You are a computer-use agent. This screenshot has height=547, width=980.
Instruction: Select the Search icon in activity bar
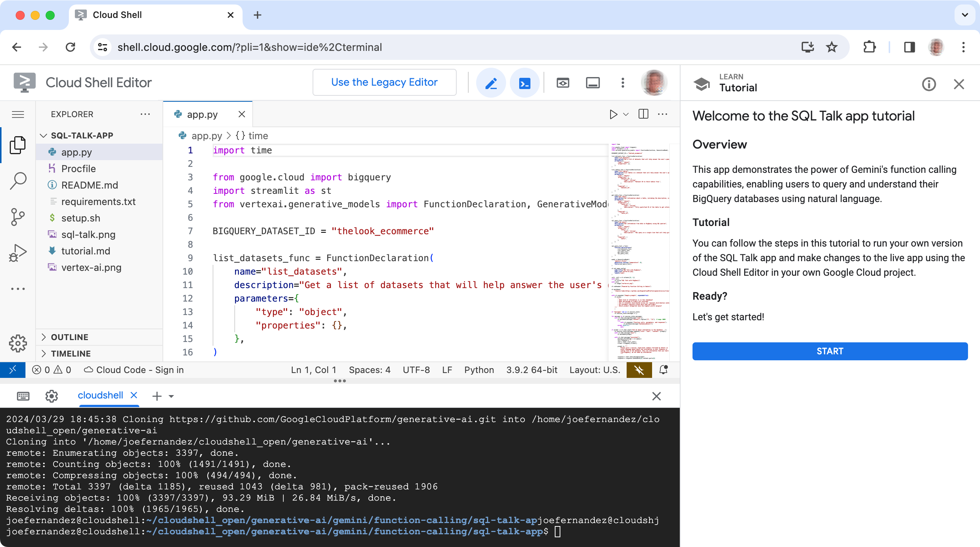pos(18,180)
